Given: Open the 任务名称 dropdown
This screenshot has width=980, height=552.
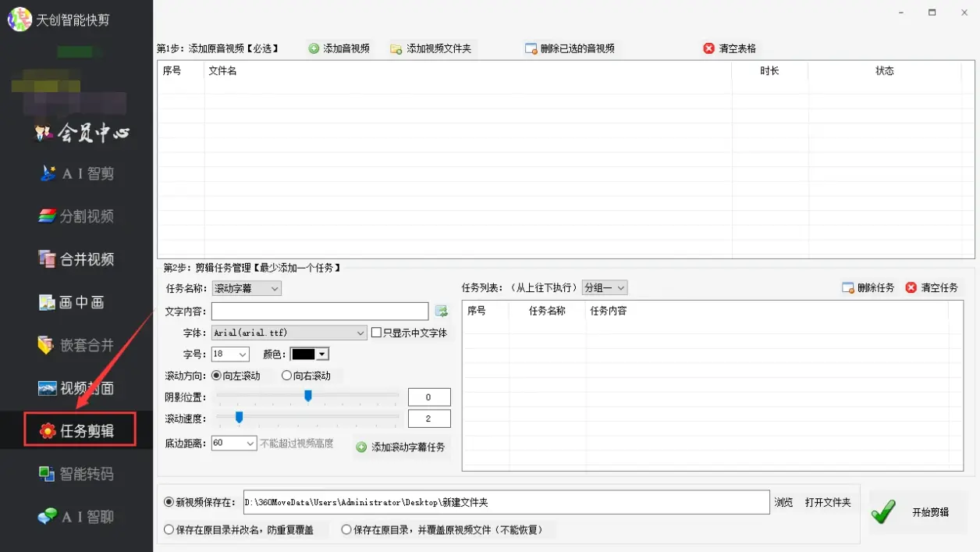Looking at the screenshot, I should 246,288.
